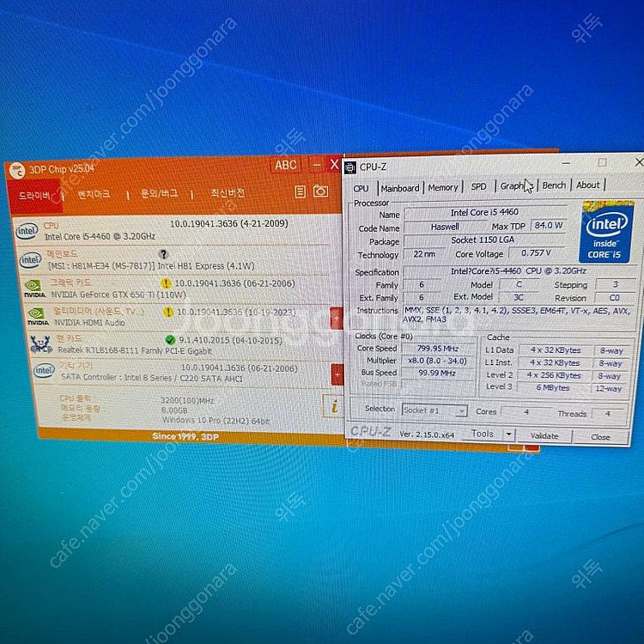The width and height of the screenshot is (644, 644).
Task: Open the Socket #1 selection dropdown
Action: 434,410
